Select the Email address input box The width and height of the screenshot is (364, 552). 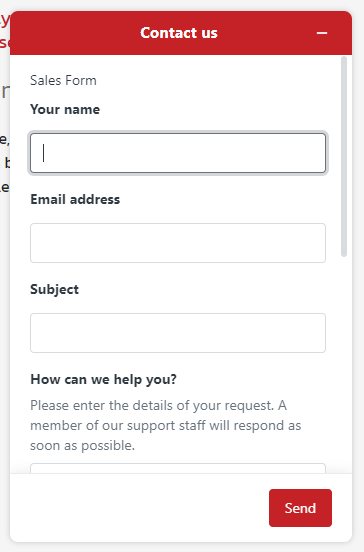coord(178,243)
